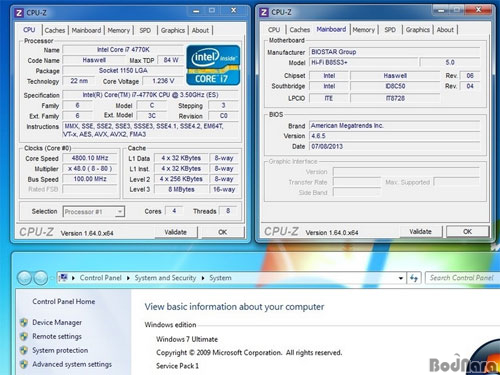
Task: Click the Bus Speed value 100.00 MHz
Action: (90, 179)
